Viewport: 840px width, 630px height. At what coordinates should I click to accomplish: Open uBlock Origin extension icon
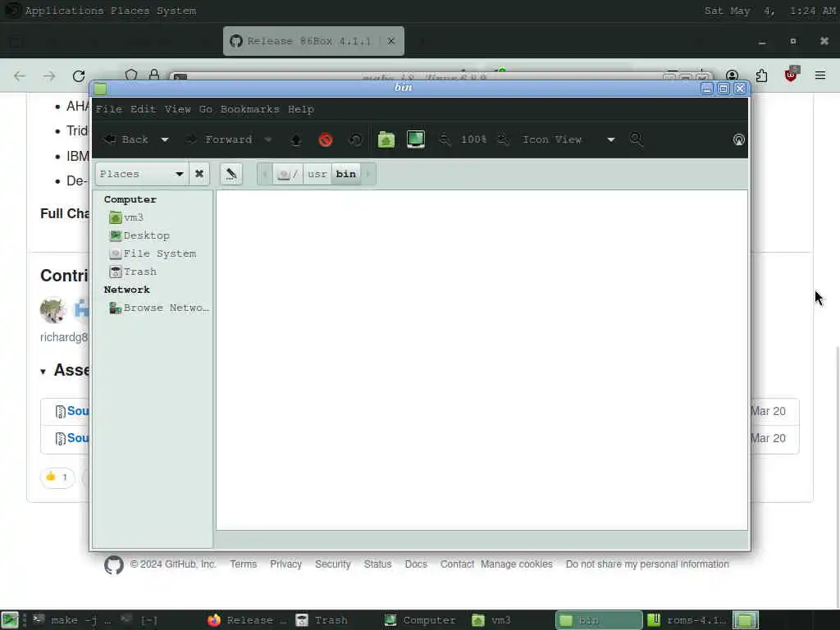pyautogui.click(x=791, y=75)
